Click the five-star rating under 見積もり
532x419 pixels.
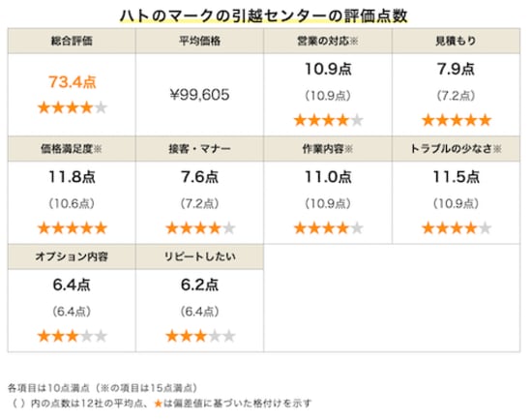tap(457, 120)
